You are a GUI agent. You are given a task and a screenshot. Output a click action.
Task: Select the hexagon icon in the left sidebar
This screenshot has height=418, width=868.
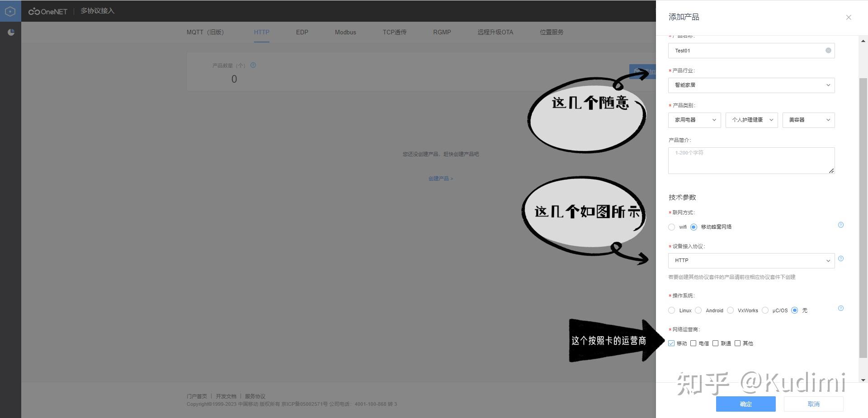point(10,11)
